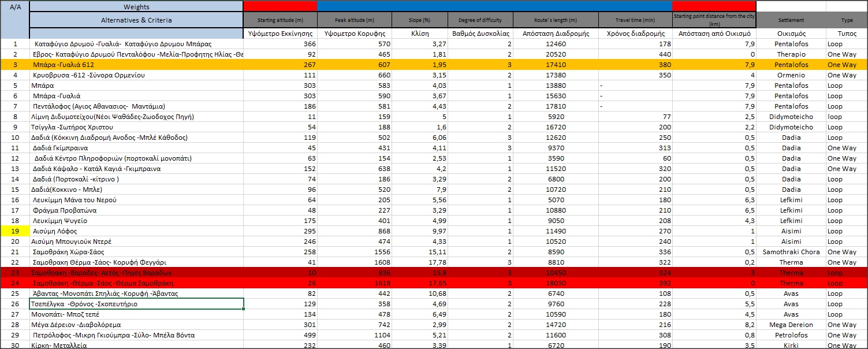Click the "Type" header cell
868x349 pixels.
point(847,20)
